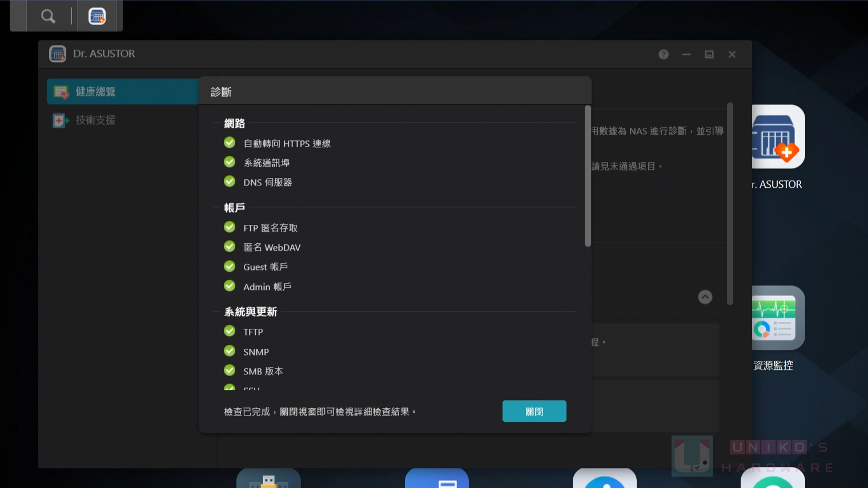Click the TFTP item text

(x=253, y=332)
